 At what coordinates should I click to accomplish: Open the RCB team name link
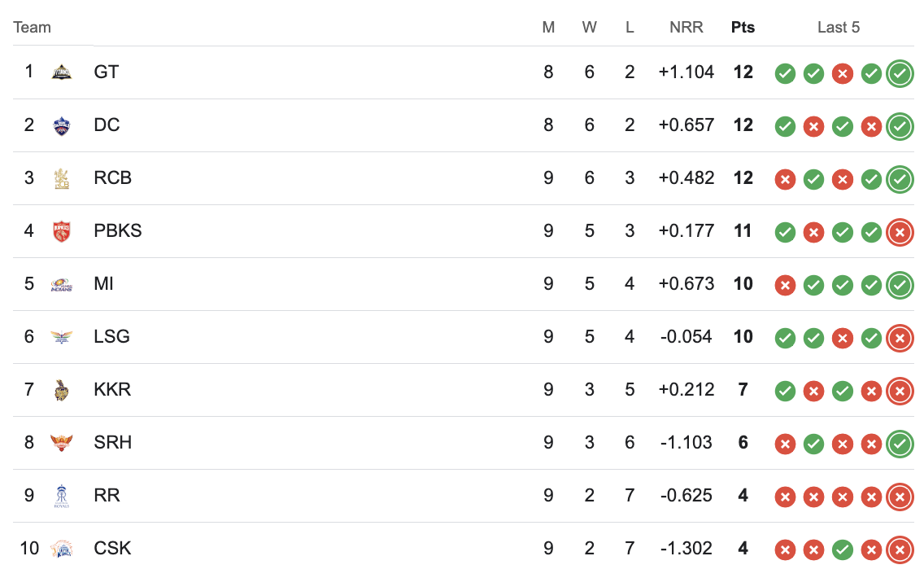click(x=112, y=177)
